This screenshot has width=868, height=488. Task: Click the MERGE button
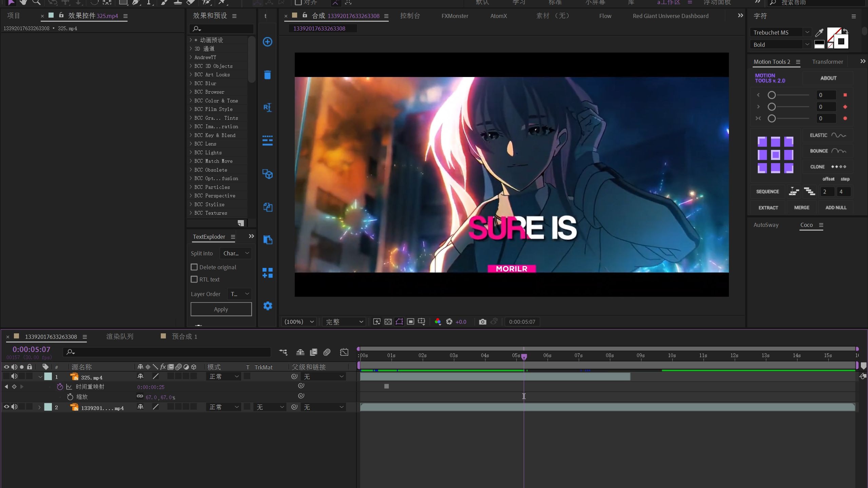click(802, 208)
